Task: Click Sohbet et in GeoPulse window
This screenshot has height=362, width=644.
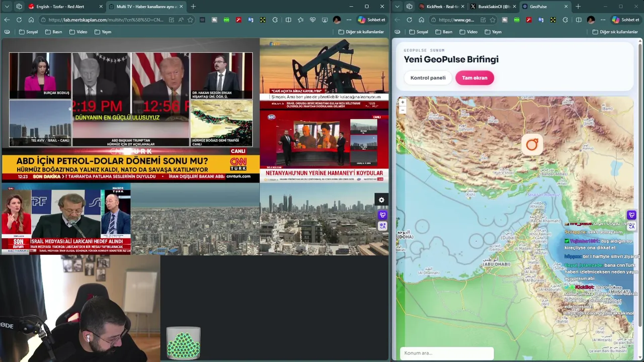Action: 625,20
